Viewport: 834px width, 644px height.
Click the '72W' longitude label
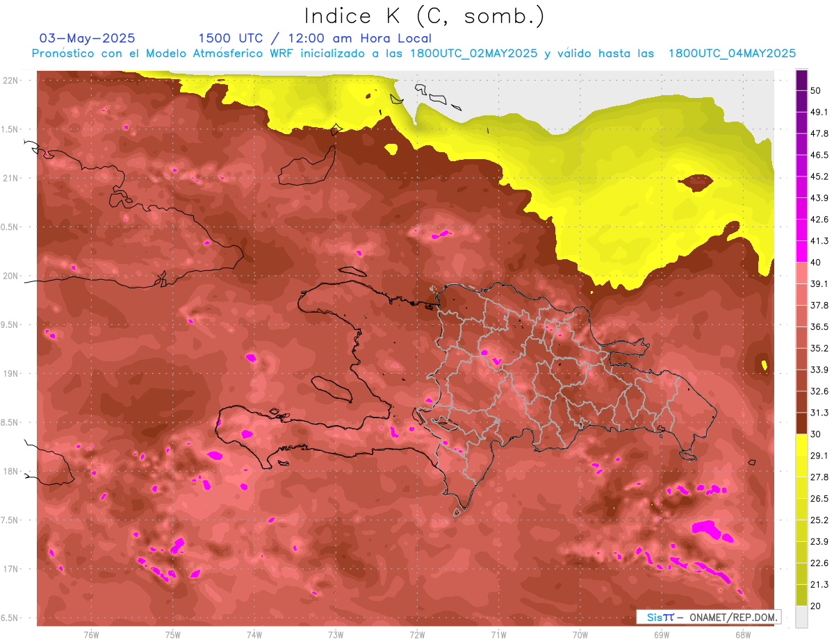417,634
